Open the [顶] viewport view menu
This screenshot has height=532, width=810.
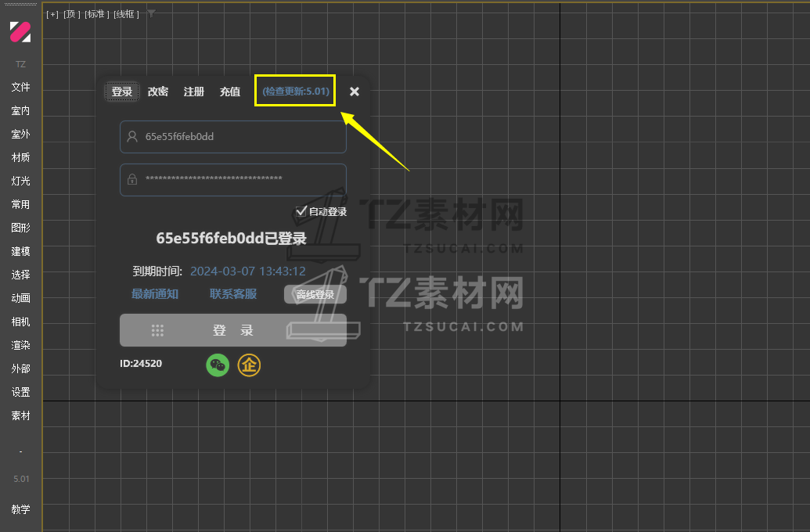coord(72,14)
